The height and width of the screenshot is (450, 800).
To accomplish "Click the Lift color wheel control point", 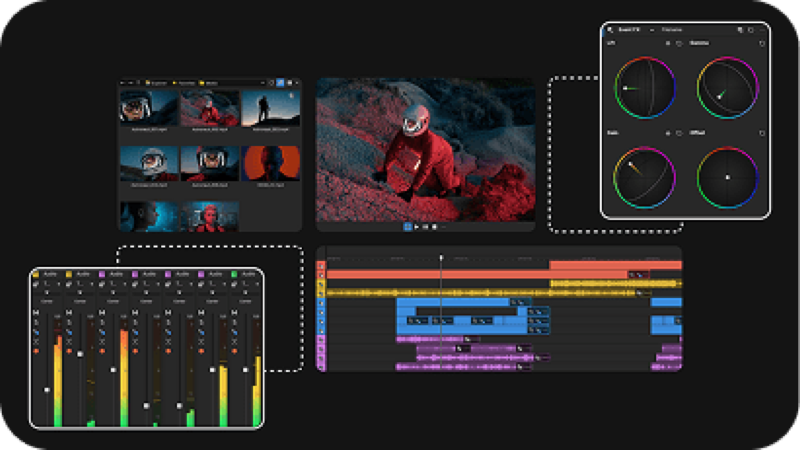I will (x=626, y=88).
